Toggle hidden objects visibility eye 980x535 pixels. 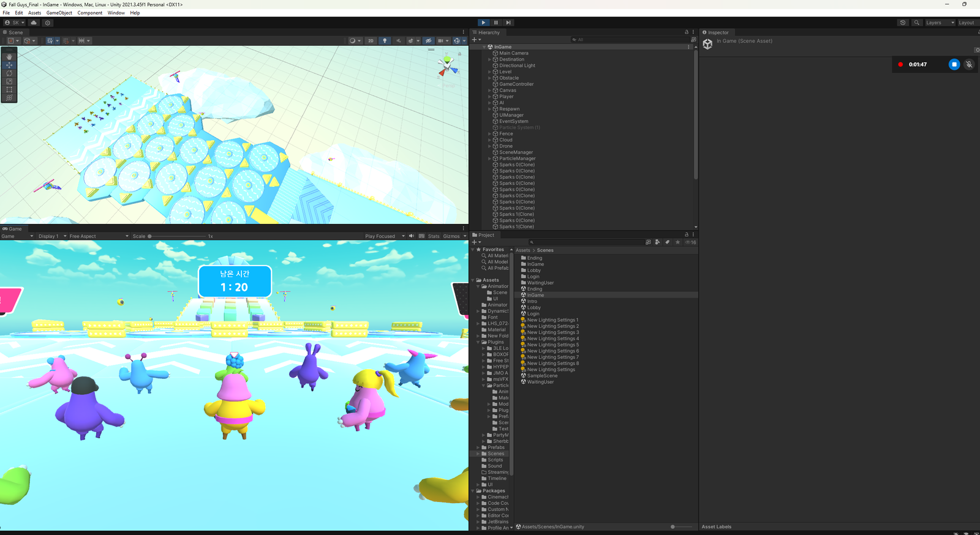428,41
